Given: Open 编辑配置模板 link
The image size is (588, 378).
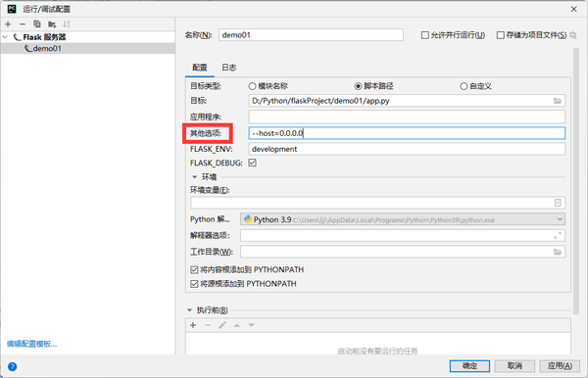Looking at the screenshot, I should click(32, 344).
